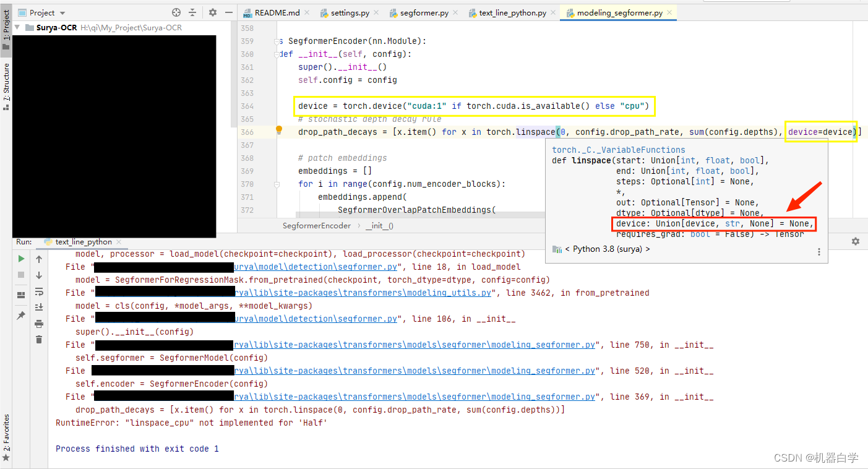The width and height of the screenshot is (868, 469).
Task: Locate current file with the crosshair icon
Action: pyautogui.click(x=176, y=12)
